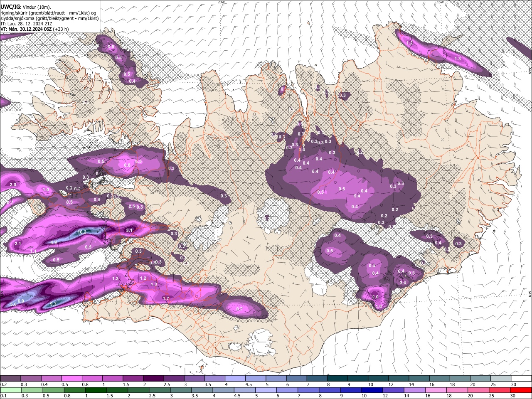Screen dimensions: 532x399
Task: Click the '5.6' precipitation value on the map
Action: 13,304
